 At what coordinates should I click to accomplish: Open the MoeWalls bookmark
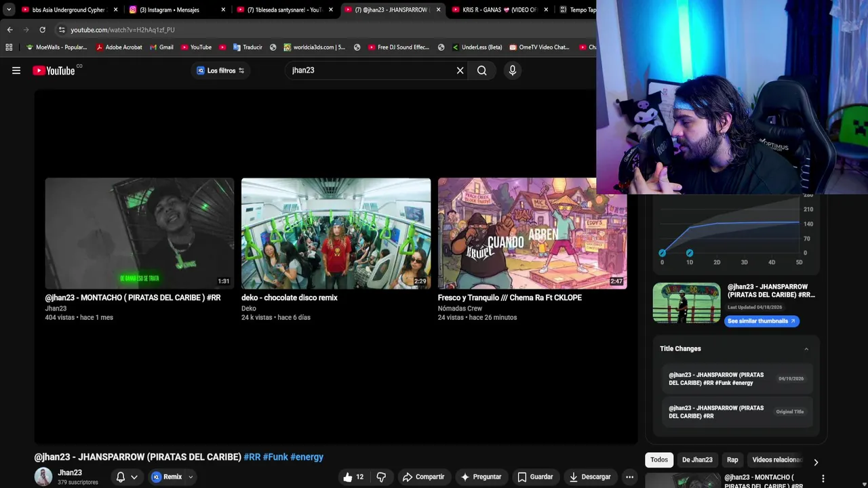[x=56, y=47]
